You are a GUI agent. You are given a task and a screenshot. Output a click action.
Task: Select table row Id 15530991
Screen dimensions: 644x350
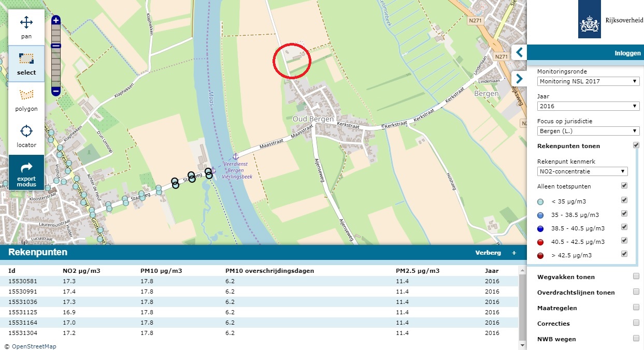pos(259,291)
